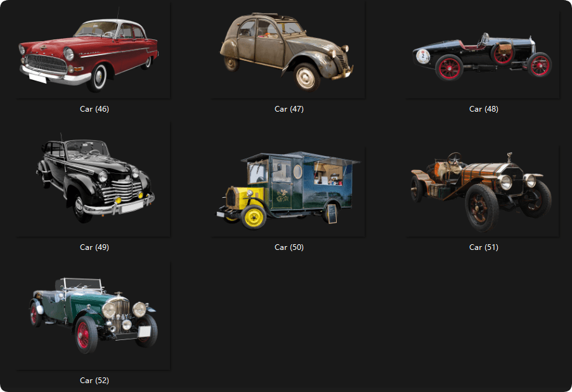Select the black classic Car (49) thumbnail

(x=95, y=179)
